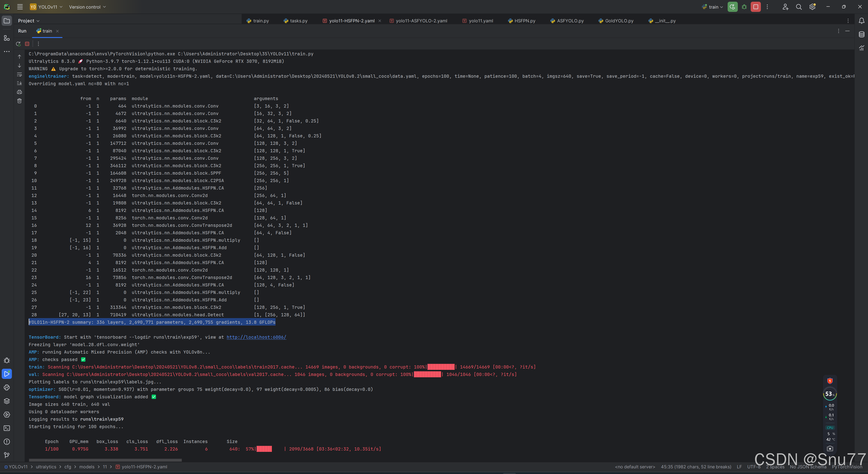Open the localhost:6006 TensorBoard link
Screen dimensions: 868x474
(x=256, y=337)
